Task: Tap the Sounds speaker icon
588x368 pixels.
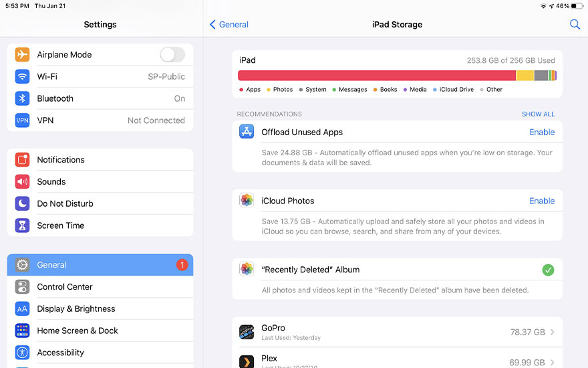Action: point(22,181)
